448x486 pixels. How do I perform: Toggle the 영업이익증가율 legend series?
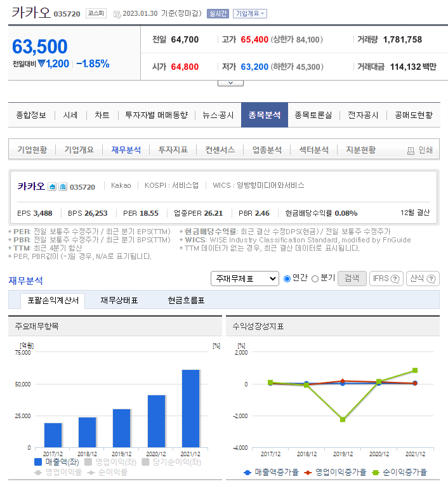335,473
